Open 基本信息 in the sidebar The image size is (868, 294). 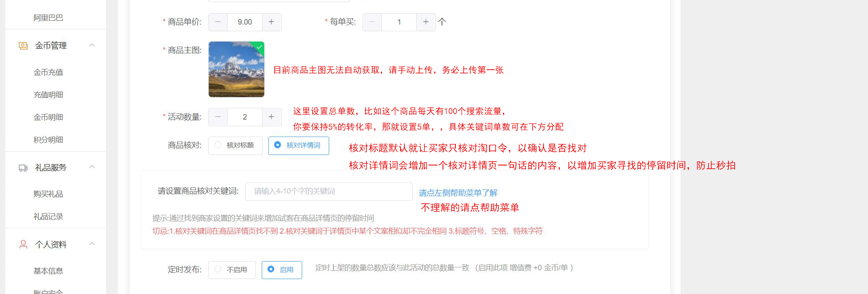48,271
